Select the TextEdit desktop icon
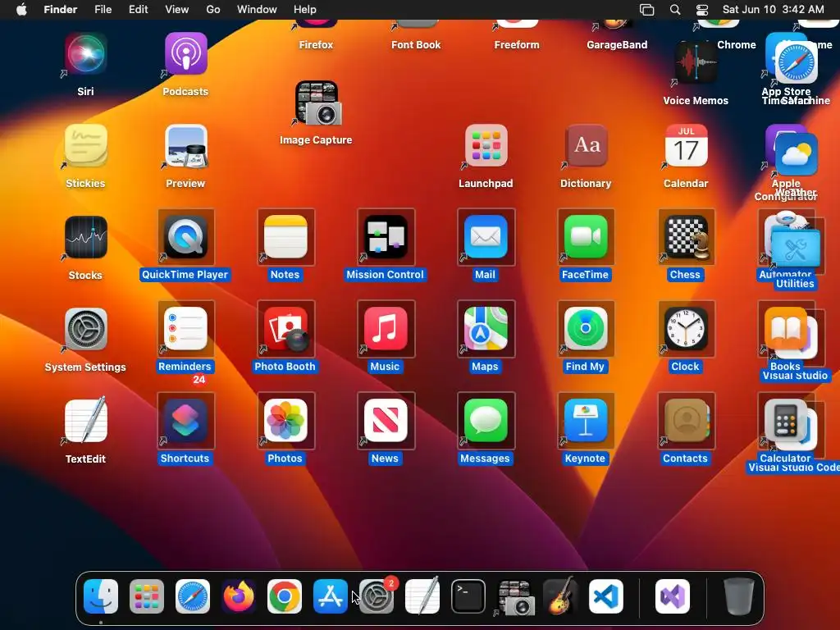 85,421
